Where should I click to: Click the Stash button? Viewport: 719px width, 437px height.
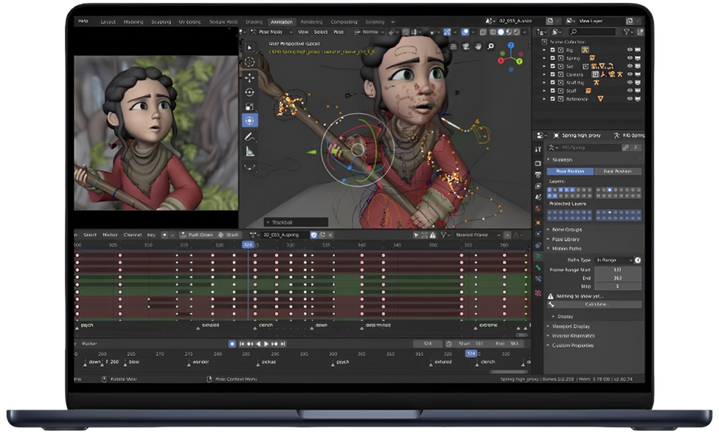(228, 235)
